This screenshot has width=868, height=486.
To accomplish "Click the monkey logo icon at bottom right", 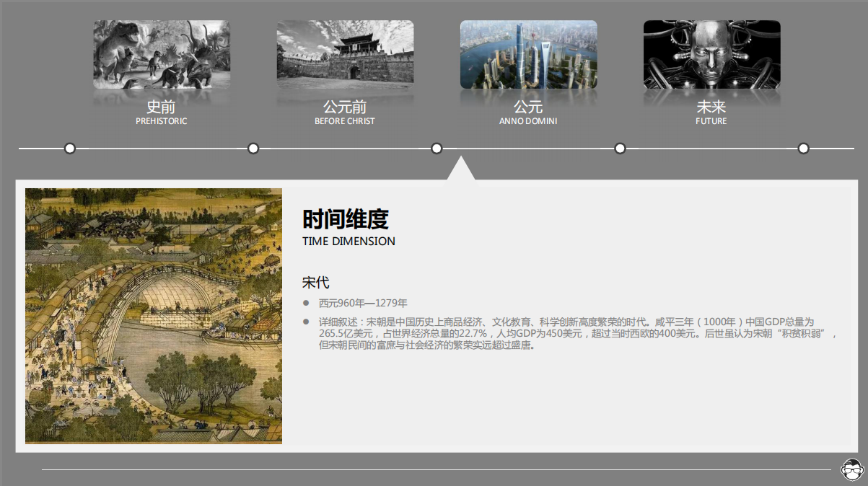I will click(854, 469).
